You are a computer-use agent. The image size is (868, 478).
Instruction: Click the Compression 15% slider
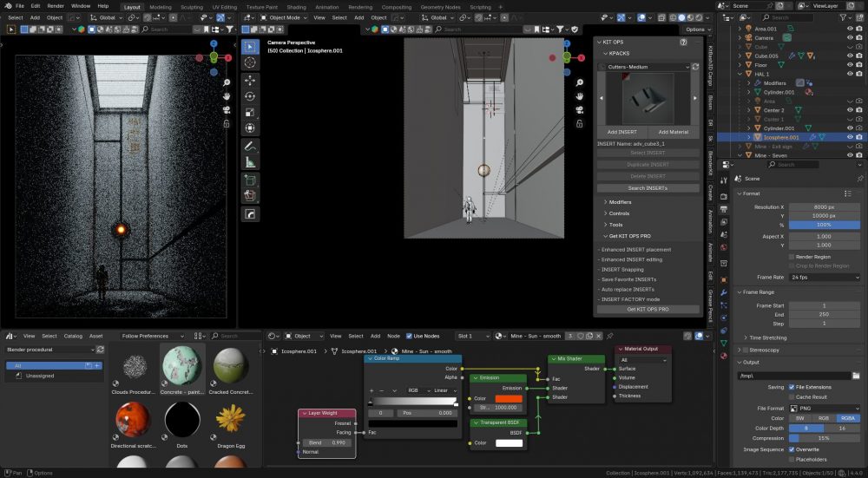(825, 438)
